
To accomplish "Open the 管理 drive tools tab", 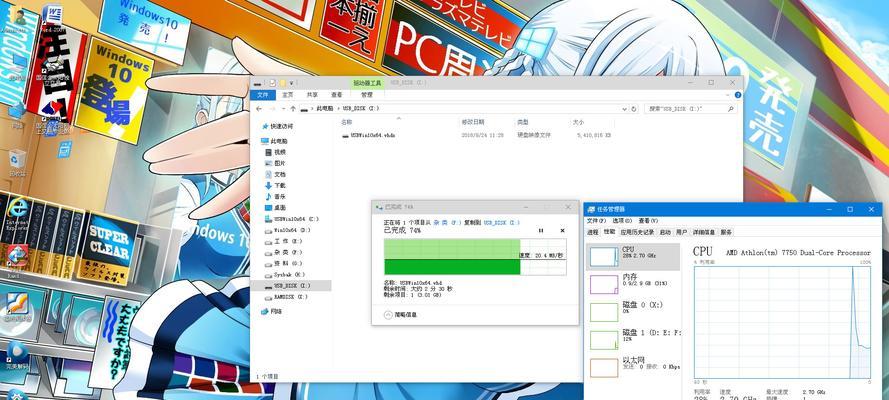I will (x=367, y=95).
